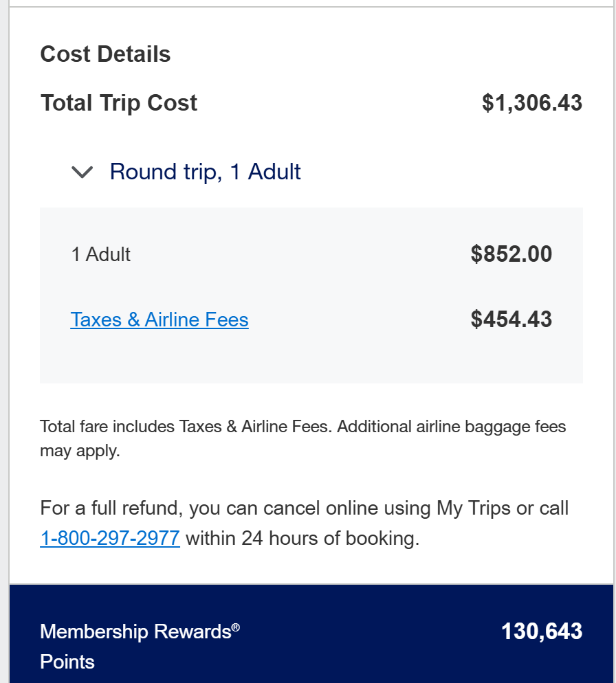
Task: Click the Cost Details heading
Action: coord(105,54)
